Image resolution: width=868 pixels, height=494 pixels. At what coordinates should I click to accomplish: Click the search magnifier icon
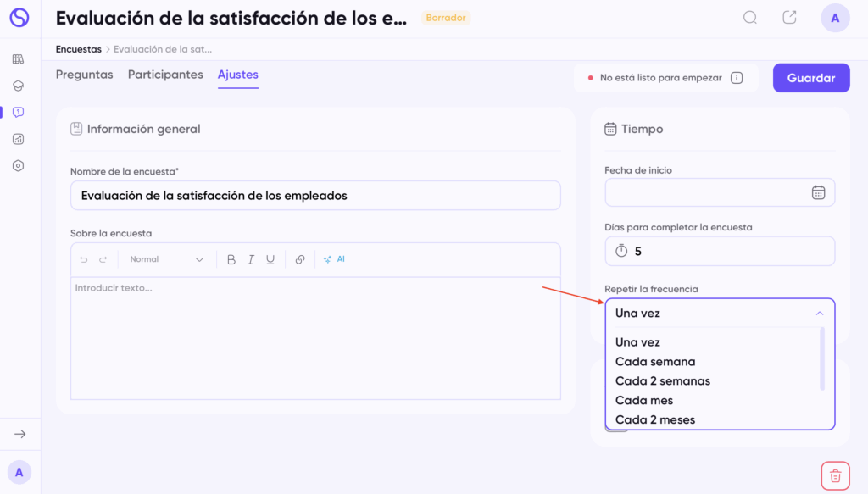(x=749, y=18)
